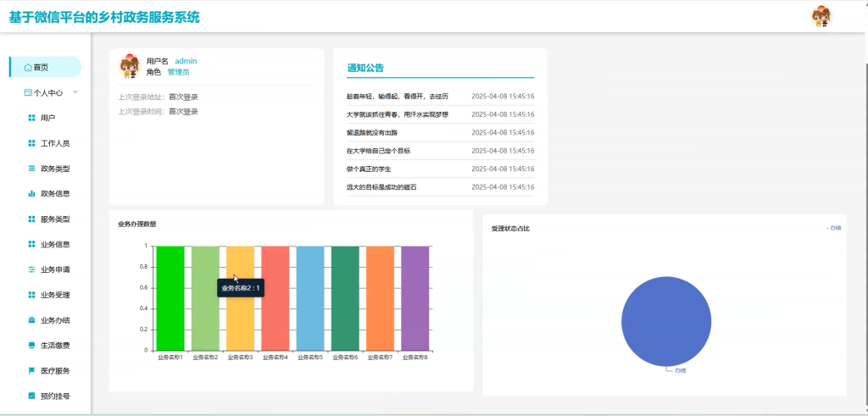The image size is (868, 416).
Task: Click the card icon beside 个人中心
Action: pyautogui.click(x=28, y=93)
